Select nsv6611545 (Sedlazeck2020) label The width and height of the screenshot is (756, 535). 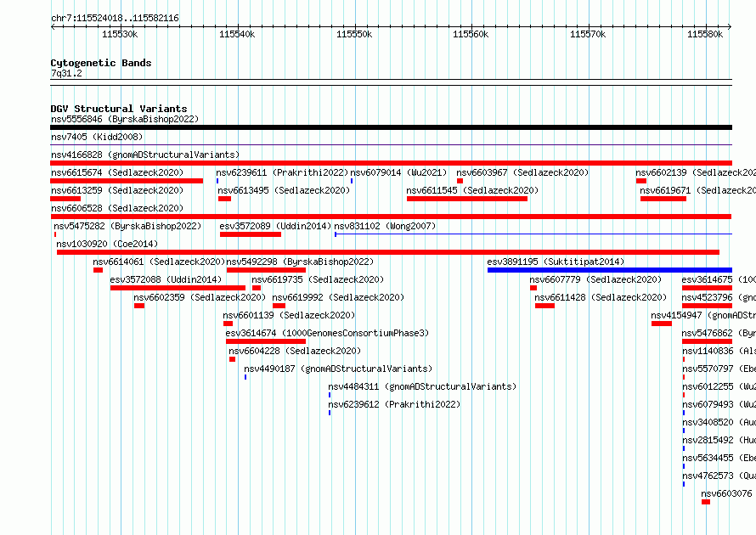click(x=472, y=190)
